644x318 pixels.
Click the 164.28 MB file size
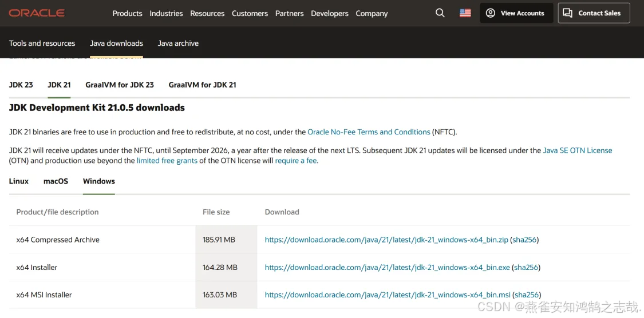coord(220,268)
